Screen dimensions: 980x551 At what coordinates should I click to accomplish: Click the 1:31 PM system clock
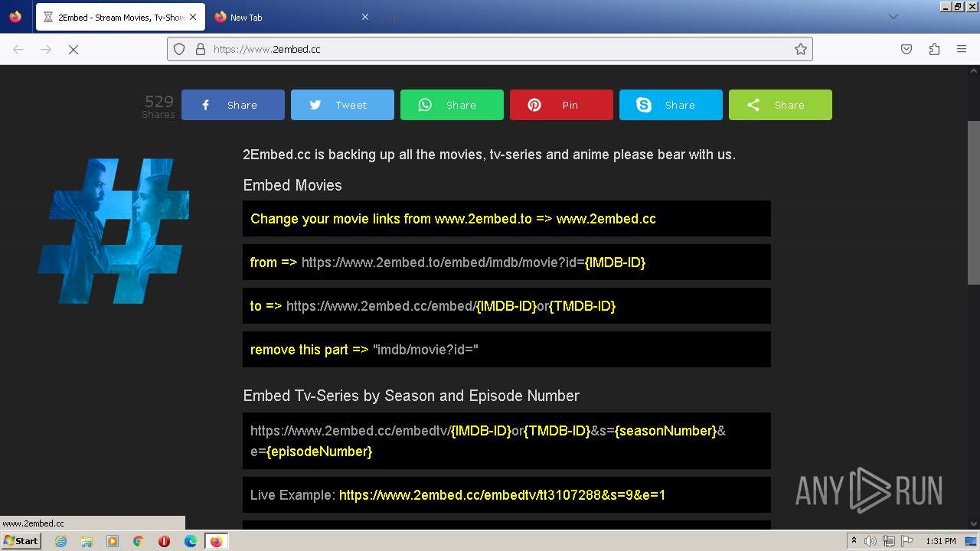(941, 541)
